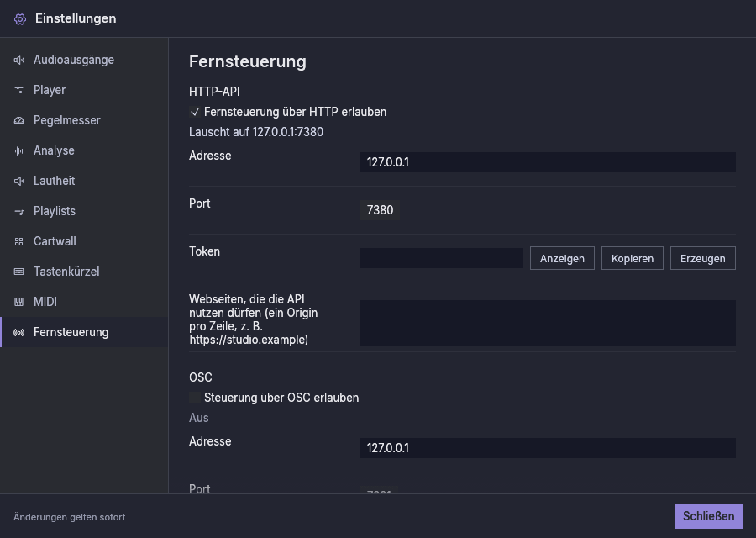Image resolution: width=756 pixels, height=538 pixels.
Task: Select Tastenkürzel in the sidebar
Action: 84,272
